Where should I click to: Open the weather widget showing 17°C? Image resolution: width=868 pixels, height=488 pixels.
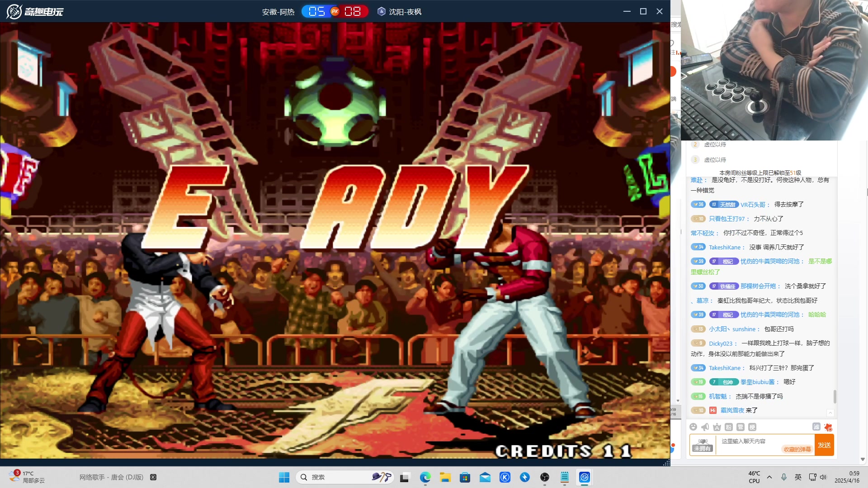pyautogui.click(x=27, y=477)
